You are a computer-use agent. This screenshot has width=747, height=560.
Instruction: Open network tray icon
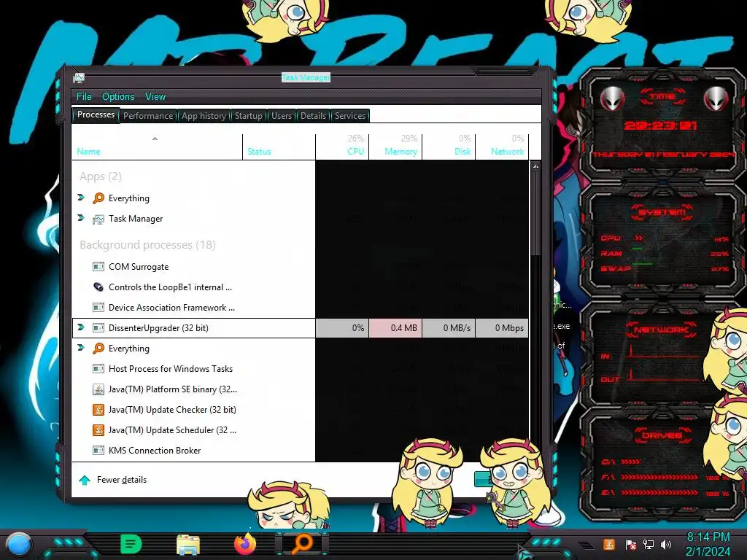pyautogui.click(x=649, y=545)
